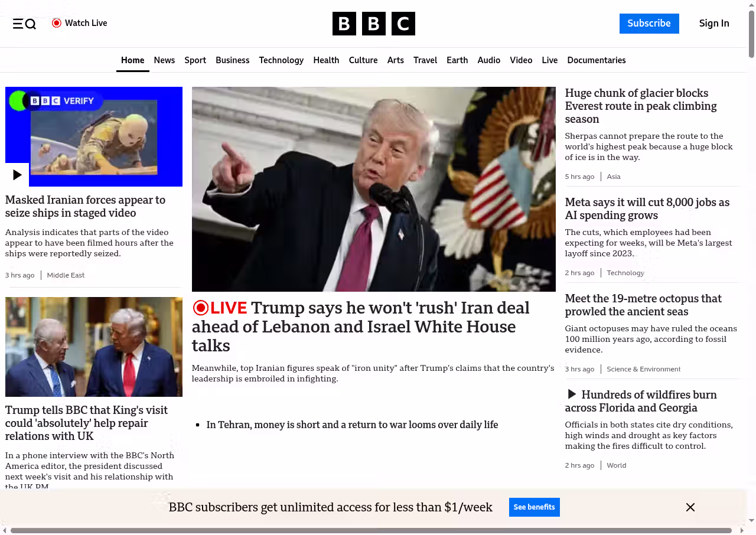Open the Technology navigation tab
756x535 pixels.
click(281, 60)
